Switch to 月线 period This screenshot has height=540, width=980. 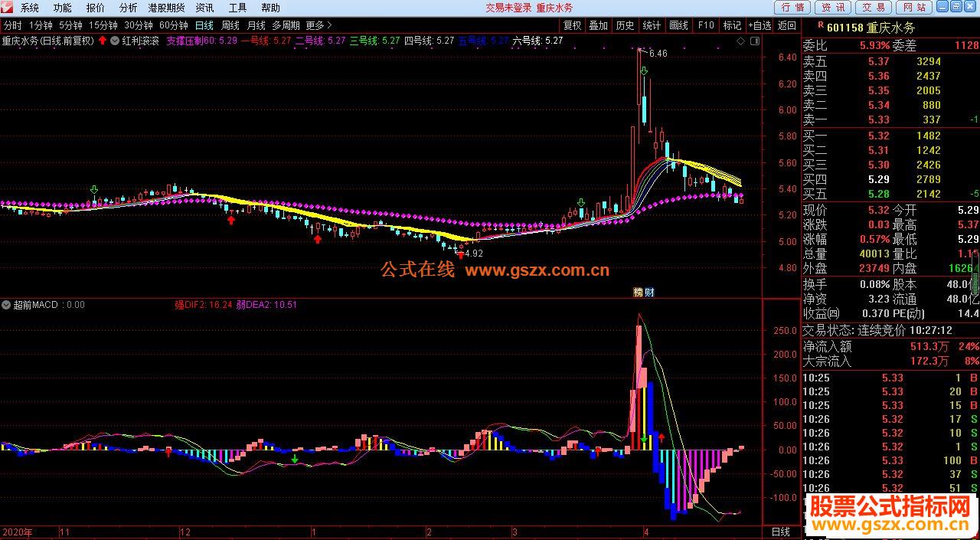click(x=256, y=25)
